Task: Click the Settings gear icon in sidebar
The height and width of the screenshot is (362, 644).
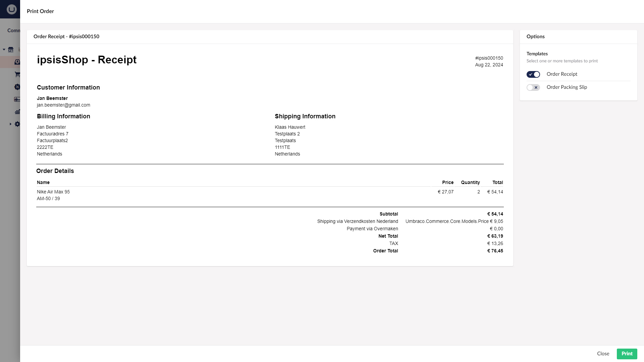Action: (17, 124)
